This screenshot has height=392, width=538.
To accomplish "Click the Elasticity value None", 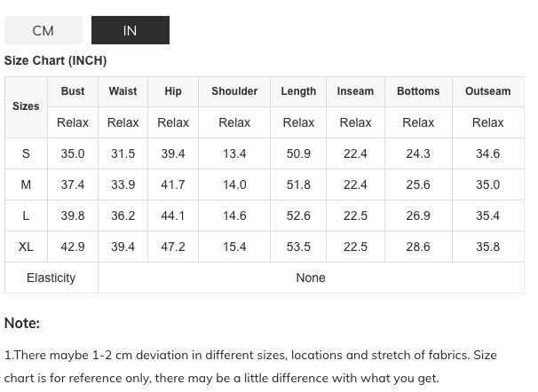I will [x=311, y=278].
